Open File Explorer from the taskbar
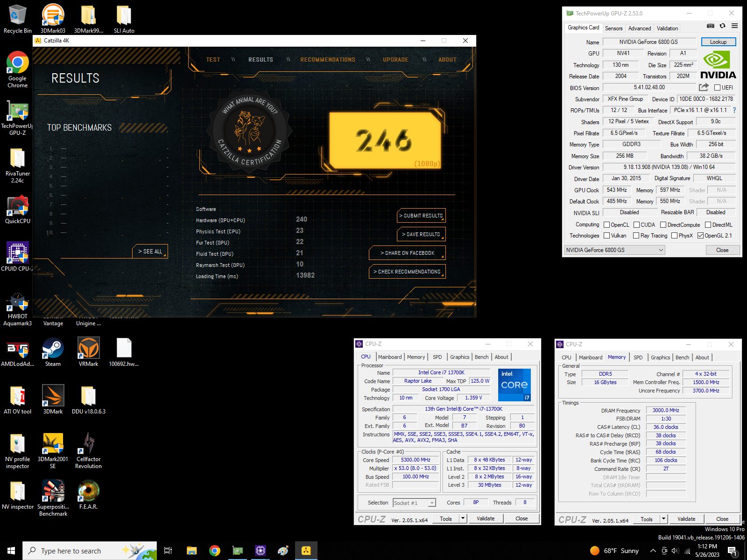The height and width of the screenshot is (560, 747). click(x=191, y=551)
